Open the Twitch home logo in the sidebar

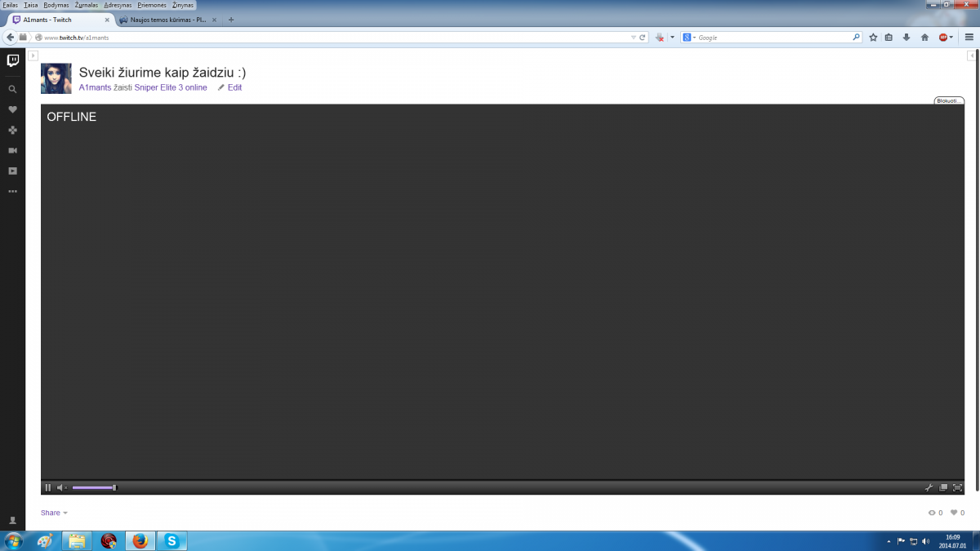(12, 60)
